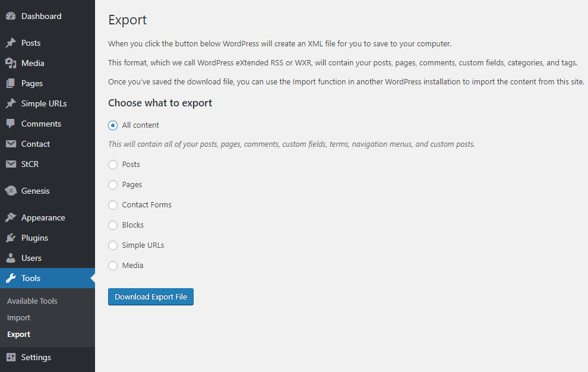
Task: Click the Pages document icon
Action: click(11, 83)
